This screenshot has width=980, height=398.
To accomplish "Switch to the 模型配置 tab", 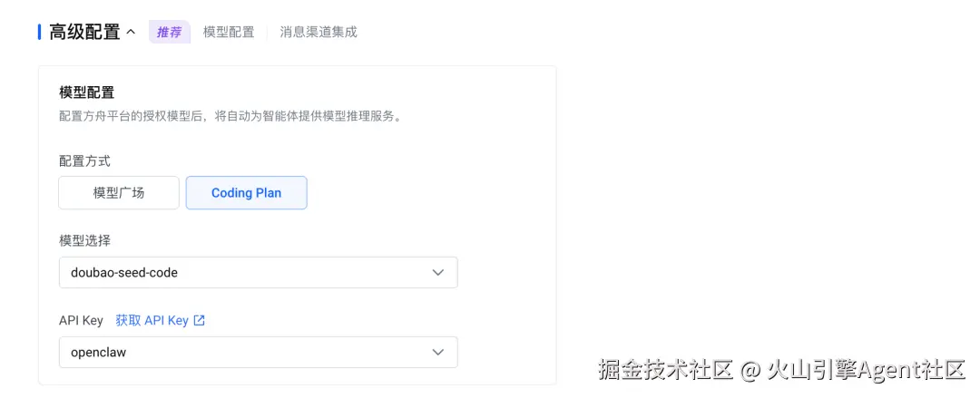I will coord(229,32).
